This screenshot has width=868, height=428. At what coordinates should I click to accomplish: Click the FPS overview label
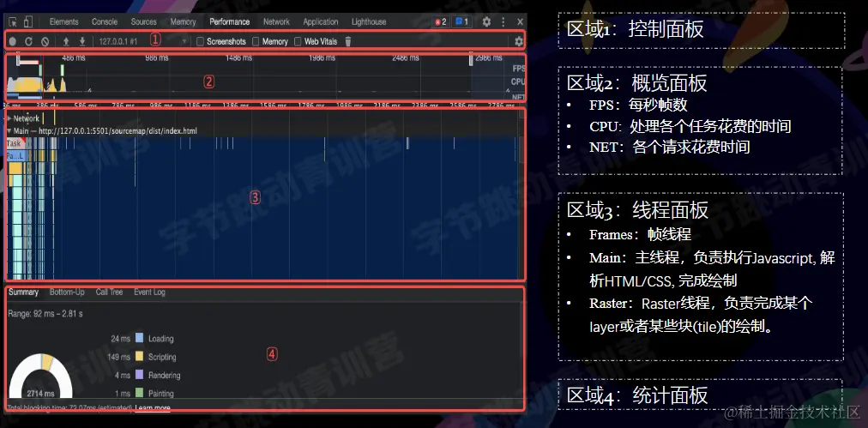(519, 69)
